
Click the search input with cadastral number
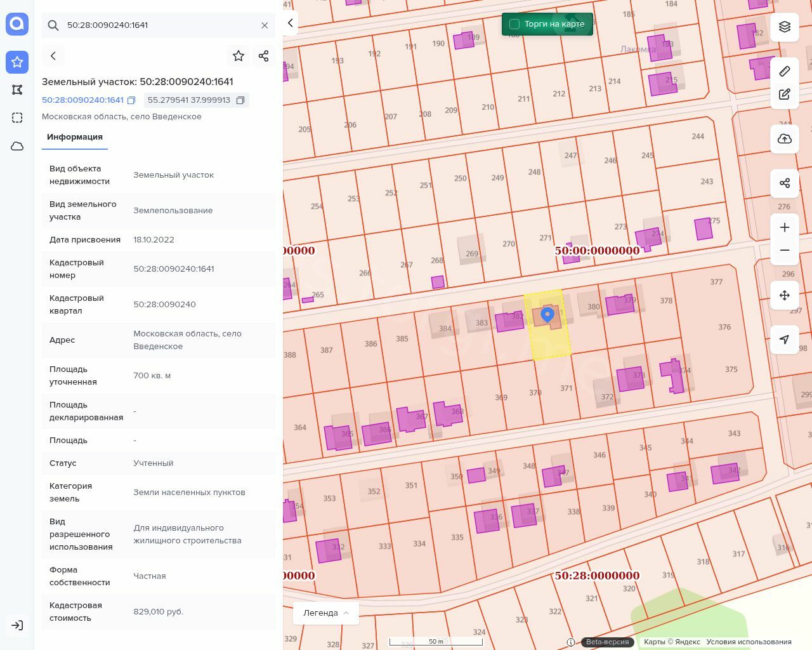click(159, 25)
